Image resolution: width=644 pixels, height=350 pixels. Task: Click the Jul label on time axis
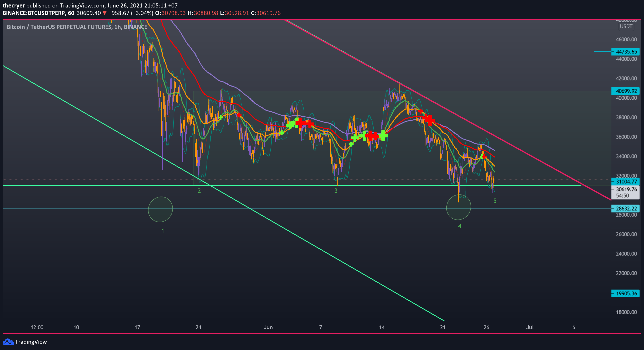pyautogui.click(x=530, y=327)
